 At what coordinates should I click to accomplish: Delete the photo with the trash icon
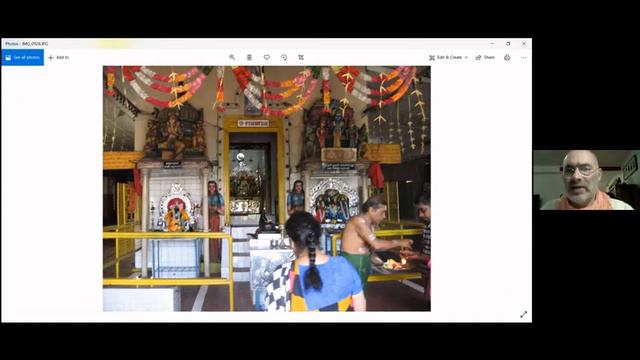click(249, 58)
